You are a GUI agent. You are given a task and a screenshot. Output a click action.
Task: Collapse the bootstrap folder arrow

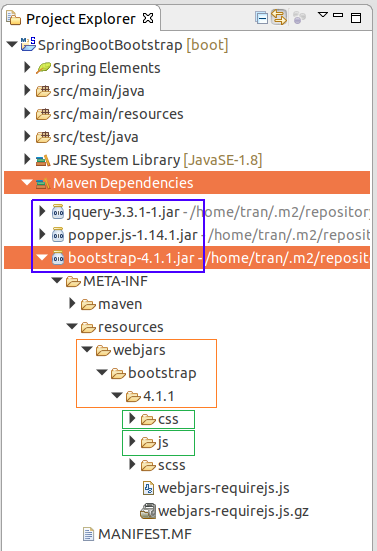pyautogui.click(x=102, y=372)
